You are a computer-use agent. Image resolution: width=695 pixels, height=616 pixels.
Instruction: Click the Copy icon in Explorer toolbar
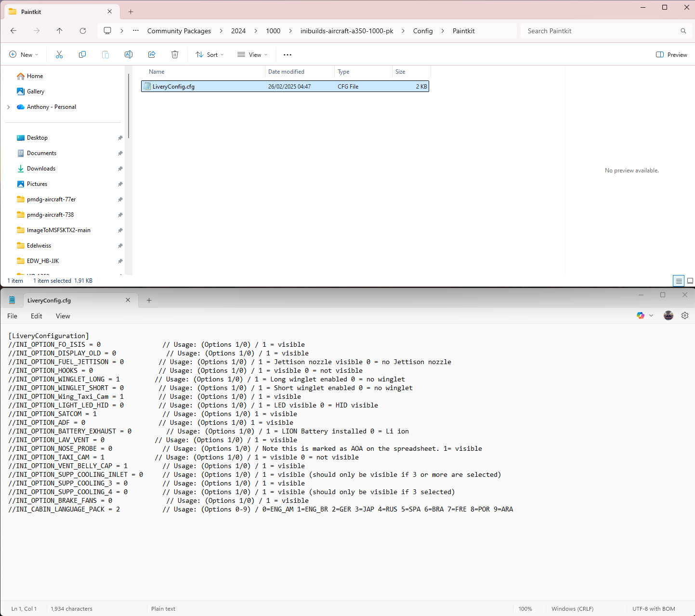82,55
